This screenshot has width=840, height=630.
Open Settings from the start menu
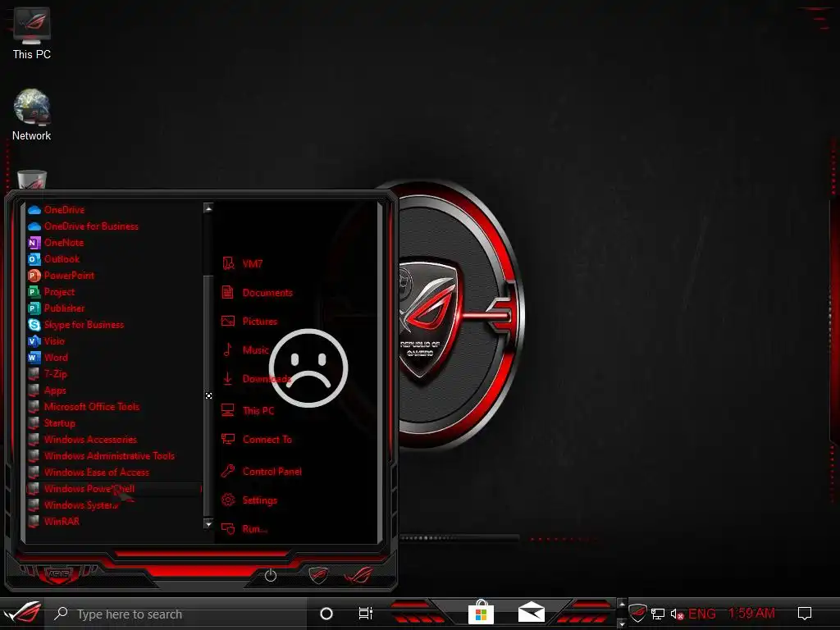[249, 500]
